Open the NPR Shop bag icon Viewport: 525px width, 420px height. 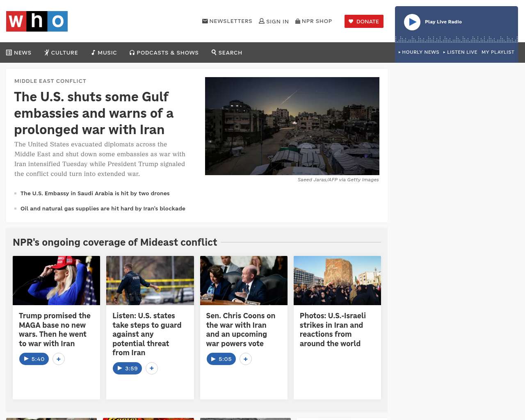[x=298, y=21]
